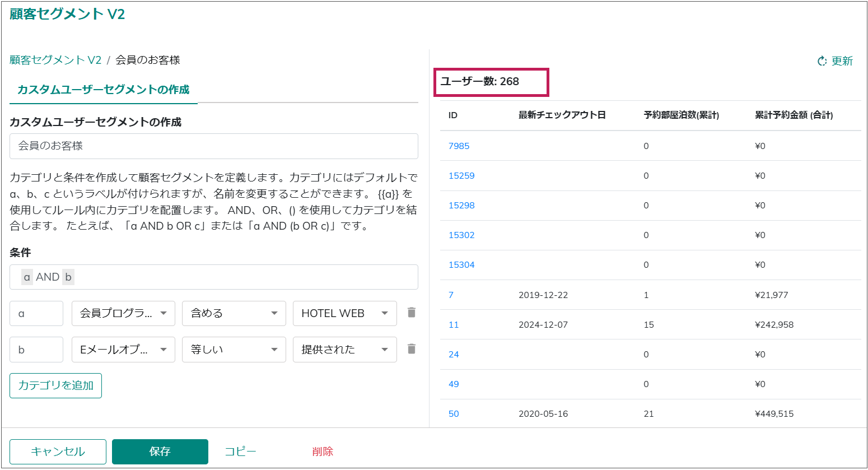Open the Eメールオプ... attribute dropdown
This screenshot has height=470, width=868.
pos(123,350)
